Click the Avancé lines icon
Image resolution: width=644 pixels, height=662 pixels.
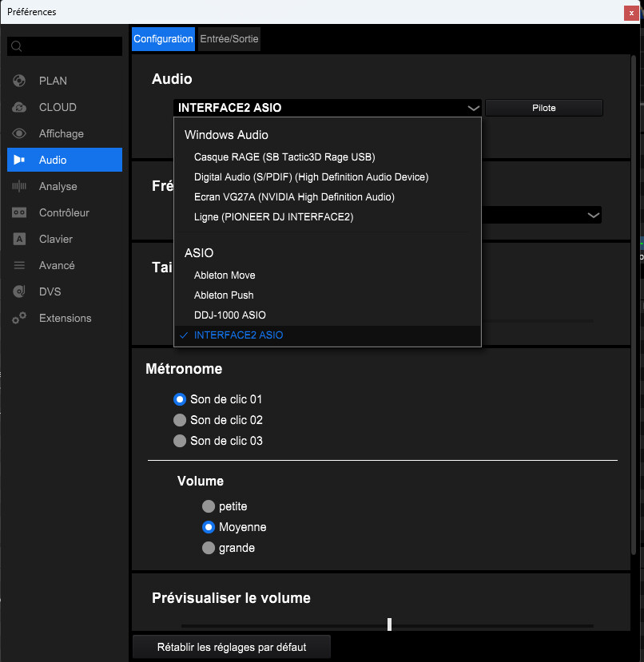(19, 265)
